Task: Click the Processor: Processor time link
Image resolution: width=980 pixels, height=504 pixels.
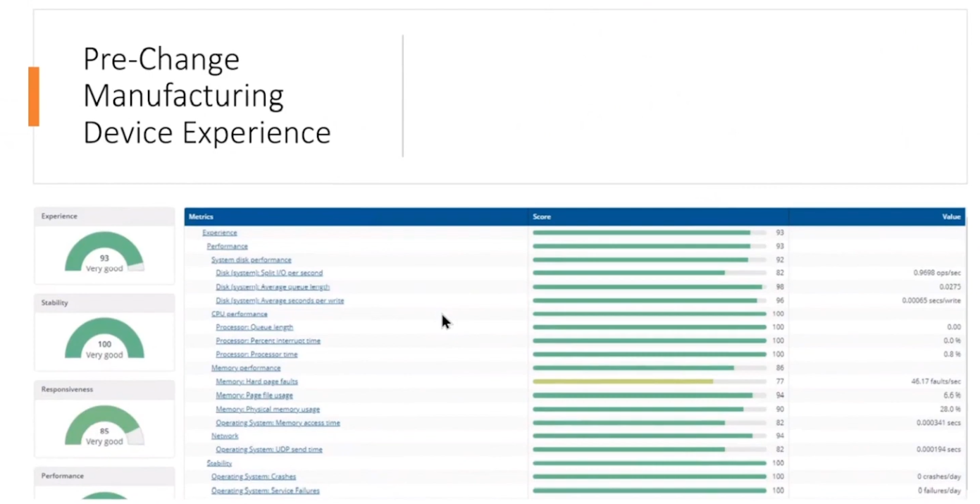Action: 256,354
